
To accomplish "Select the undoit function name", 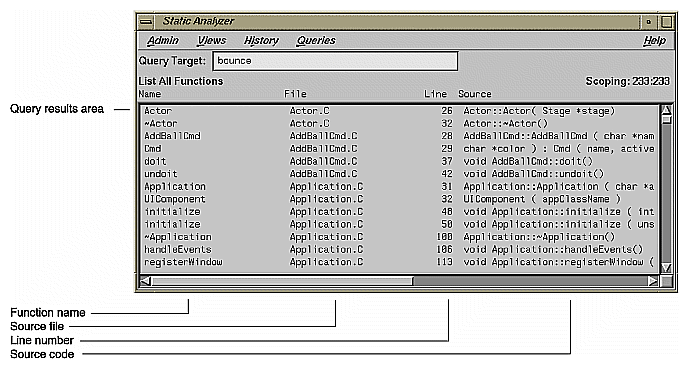I will (160, 174).
